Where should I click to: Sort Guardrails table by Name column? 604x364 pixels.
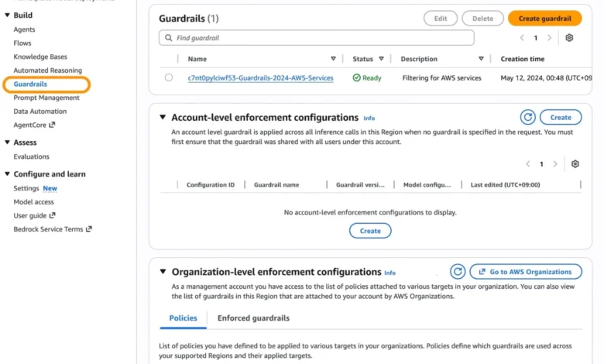(x=333, y=59)
